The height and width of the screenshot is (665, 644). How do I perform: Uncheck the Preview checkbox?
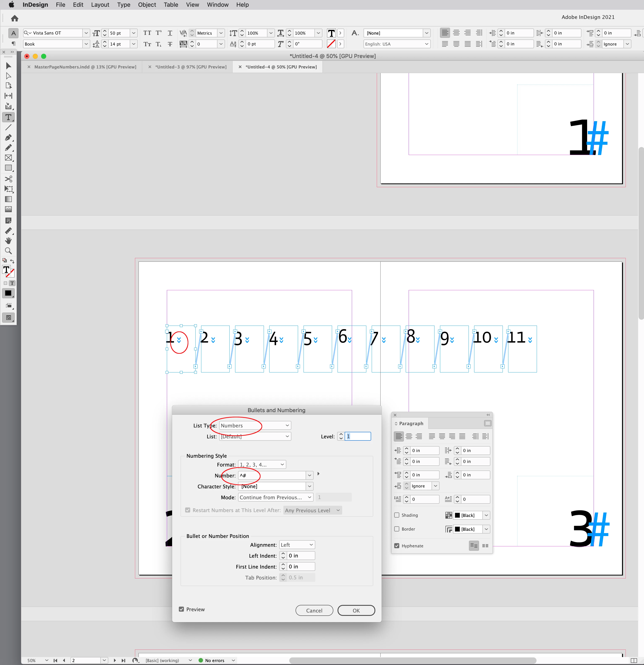181,609
